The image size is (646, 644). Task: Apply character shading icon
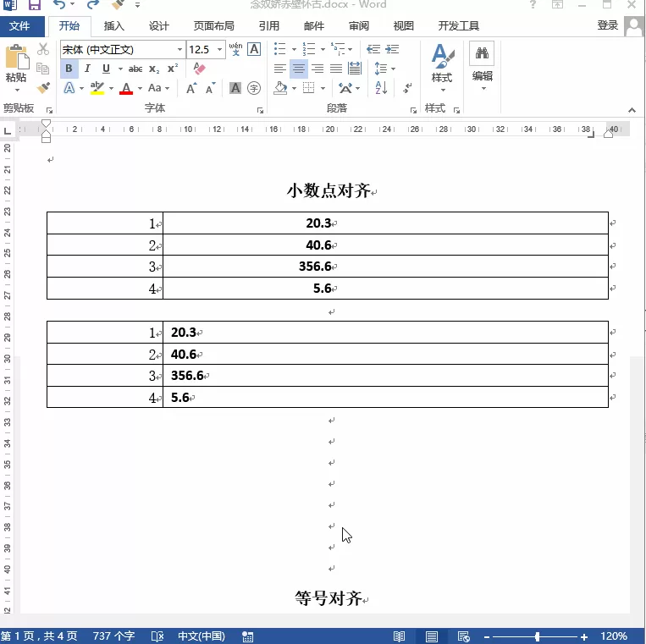point(235,88)
